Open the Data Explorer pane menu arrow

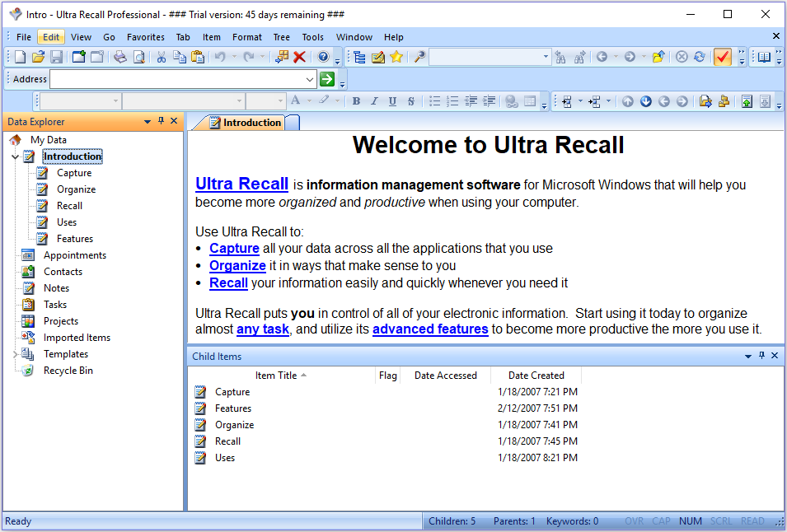(x=147, y=121)
